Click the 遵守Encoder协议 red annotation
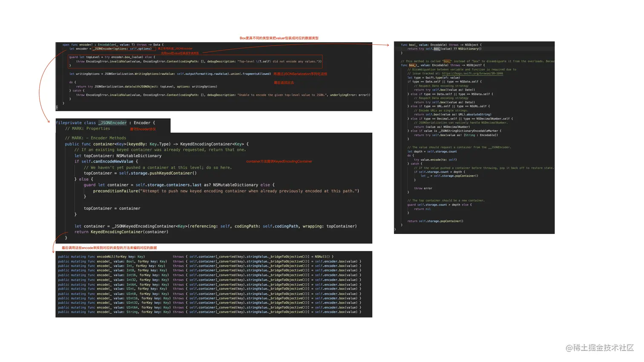644x362 pixels. pos(143,129)
